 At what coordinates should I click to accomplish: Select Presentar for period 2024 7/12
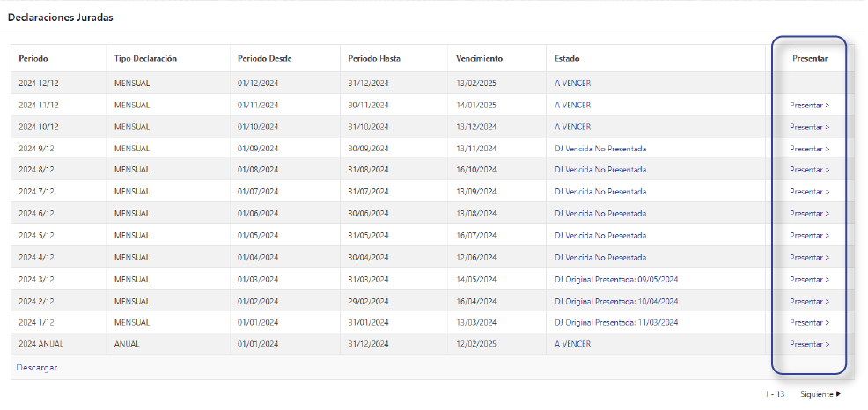(809, 192)
